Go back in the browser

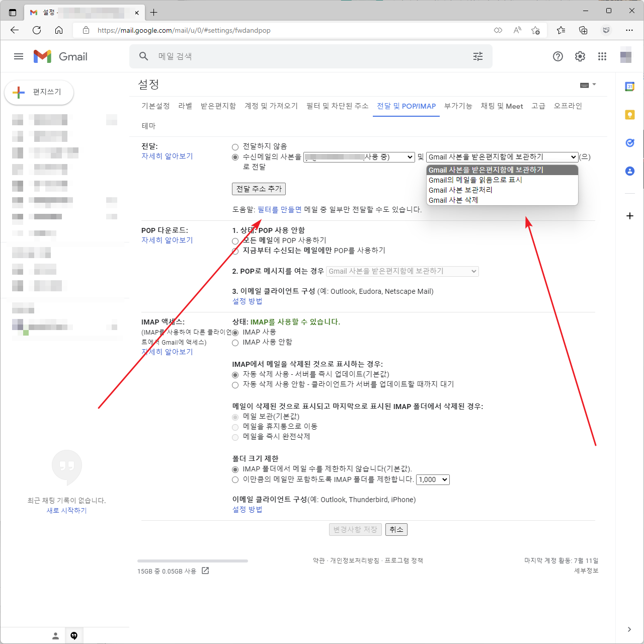[15, 30]
